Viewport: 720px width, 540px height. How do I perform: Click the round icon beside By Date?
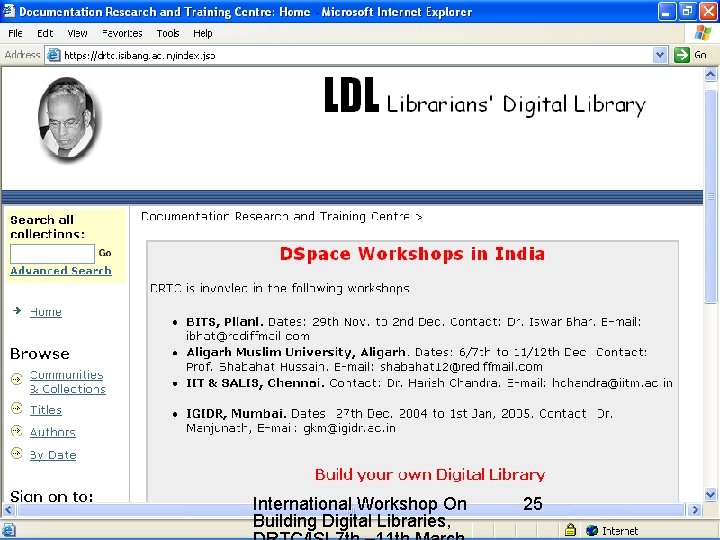(17, 453)
